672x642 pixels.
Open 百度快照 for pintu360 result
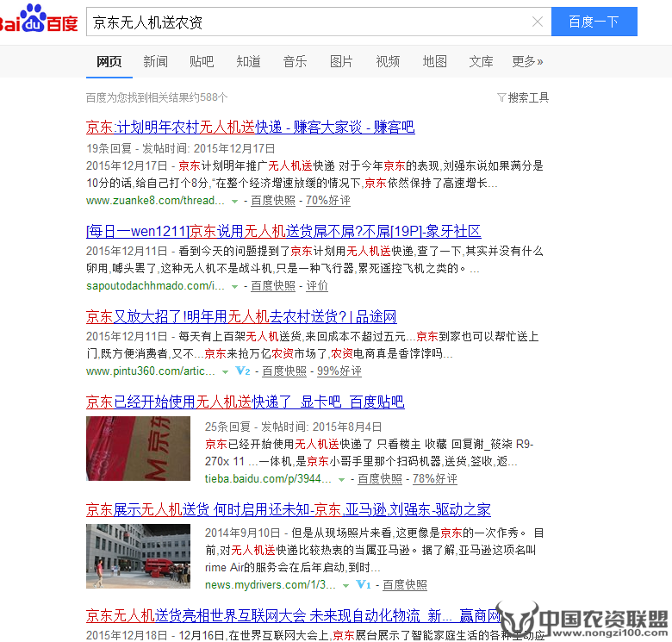[x=284, y=371]
